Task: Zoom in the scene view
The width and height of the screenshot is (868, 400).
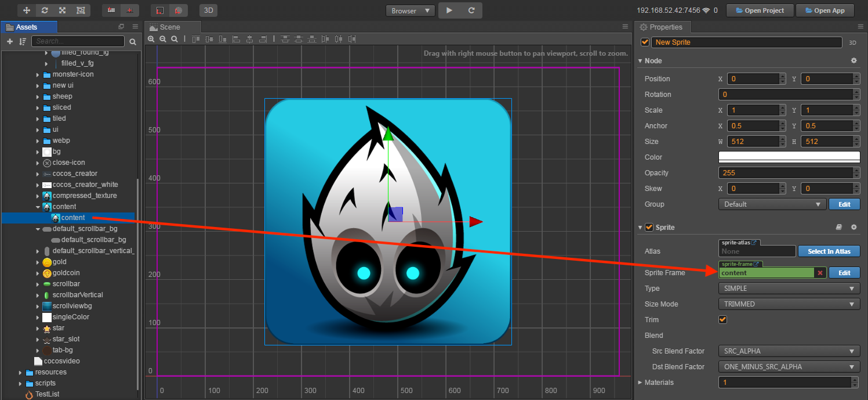Action: [151, 39]
